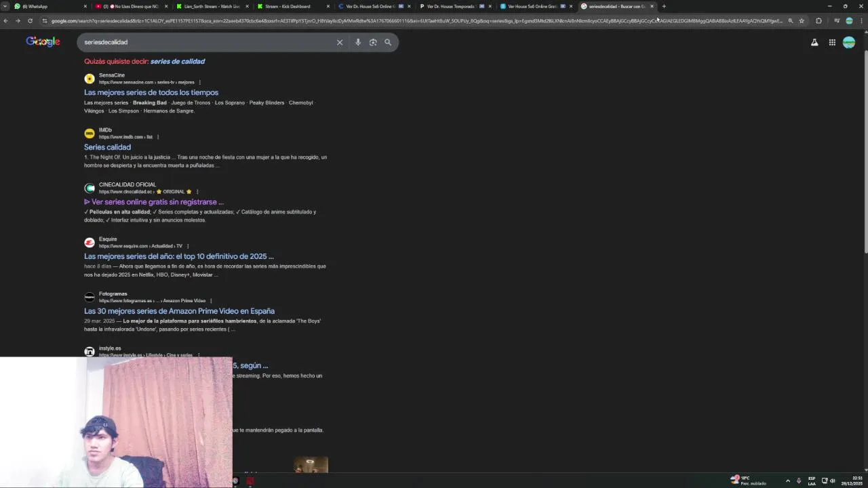Open Google apps grid

point(832,42)
